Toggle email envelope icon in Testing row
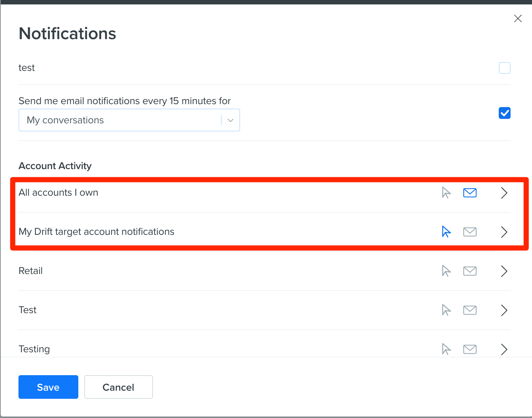 point(470,349)
